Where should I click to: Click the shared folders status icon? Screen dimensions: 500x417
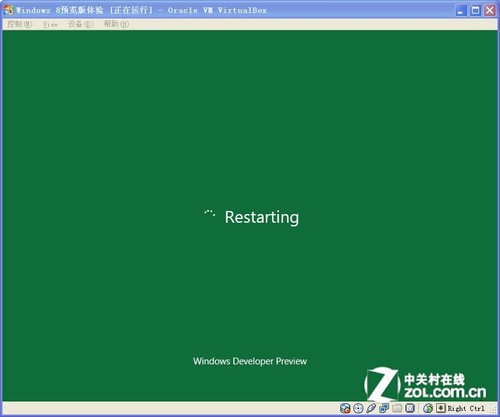tap(397, 408)
